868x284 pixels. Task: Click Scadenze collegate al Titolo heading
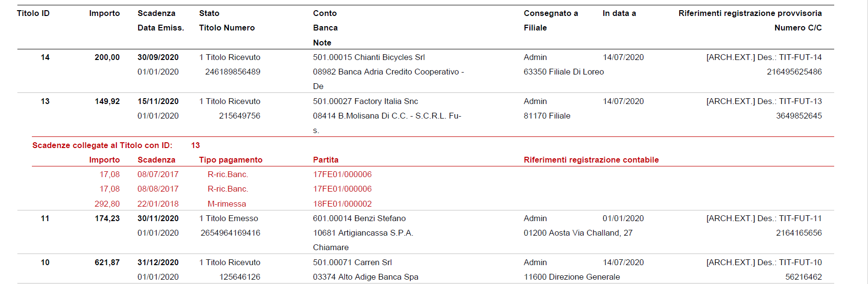102,146
